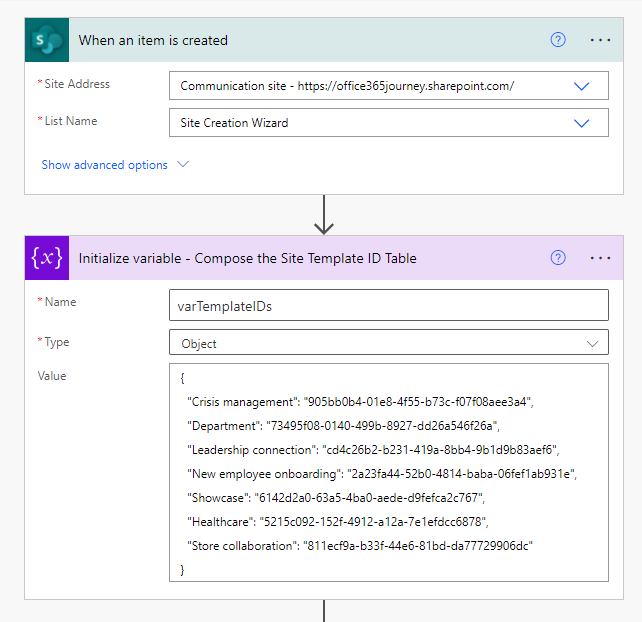This screenshot has height=622, width=642.
Task: Click the Site Address value text
Action: click(x=347, y=86)
